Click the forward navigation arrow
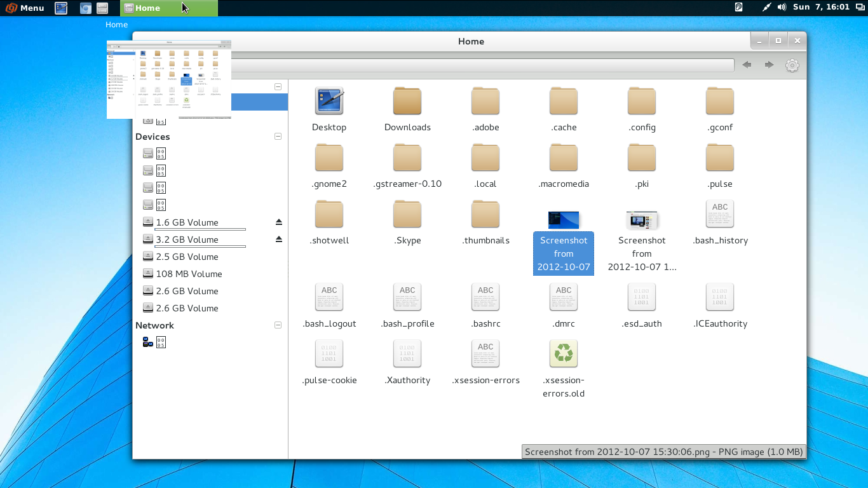868x488 pixels. tap(768, 64)
